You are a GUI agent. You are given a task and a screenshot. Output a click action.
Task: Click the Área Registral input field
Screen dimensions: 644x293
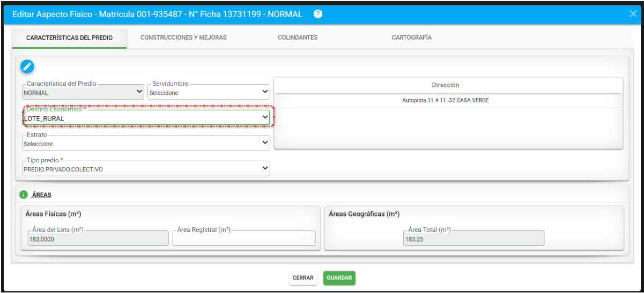pos(244,238)
